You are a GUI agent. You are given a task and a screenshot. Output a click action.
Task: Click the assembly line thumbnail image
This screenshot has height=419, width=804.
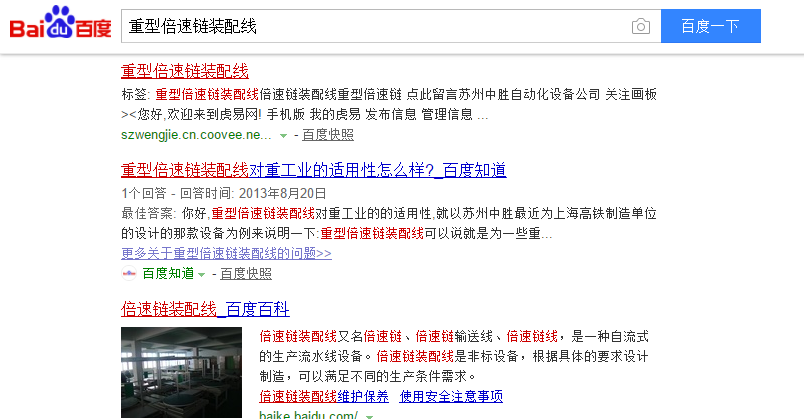click(x=182, y=372)
